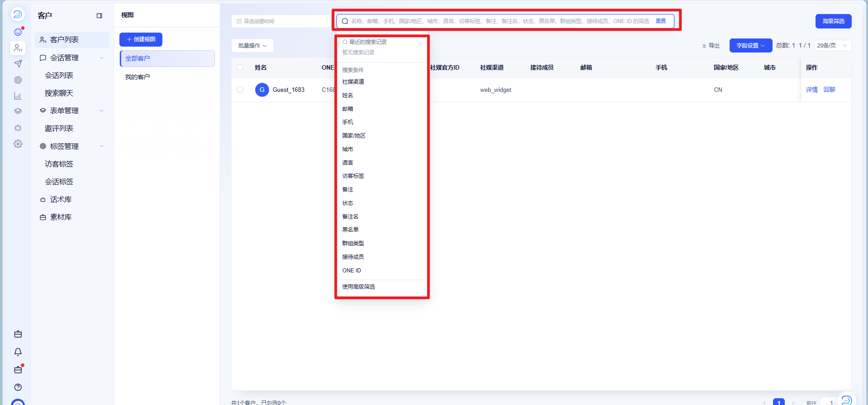Screen dimensions: 868x405
Task: Open the bar chart statistics icon
Action: click(x=18, y=96)
